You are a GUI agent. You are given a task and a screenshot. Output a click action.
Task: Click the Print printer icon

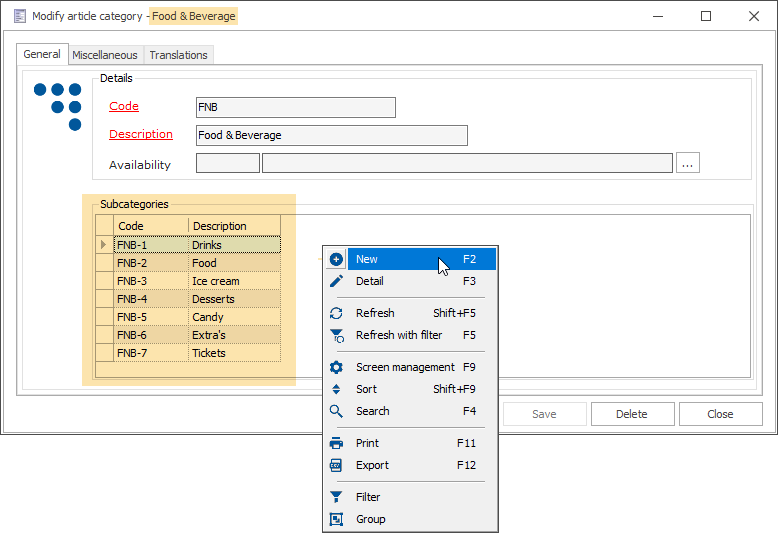[336, 443]
